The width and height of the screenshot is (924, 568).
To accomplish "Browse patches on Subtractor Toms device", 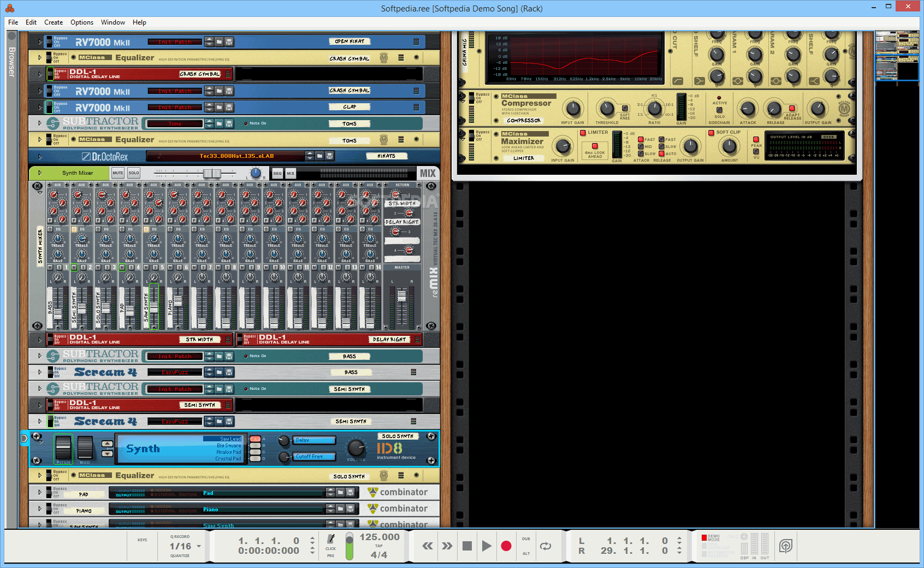I will [219, 124].
